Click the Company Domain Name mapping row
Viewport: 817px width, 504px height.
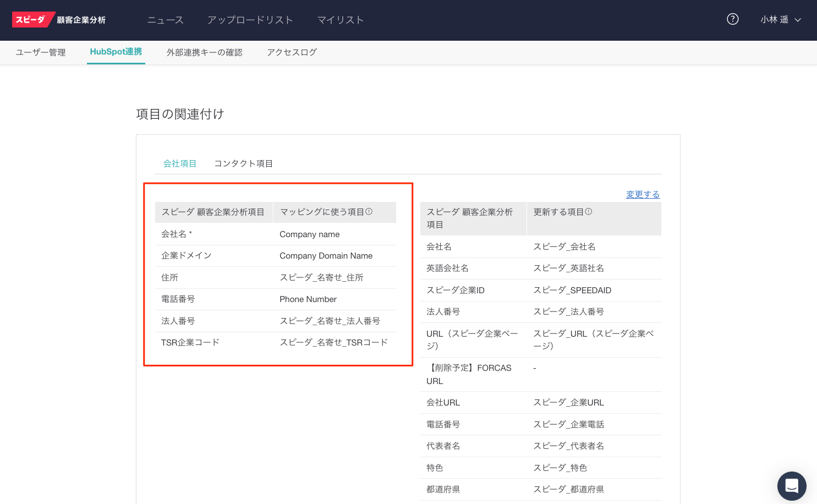pos(326,256)
